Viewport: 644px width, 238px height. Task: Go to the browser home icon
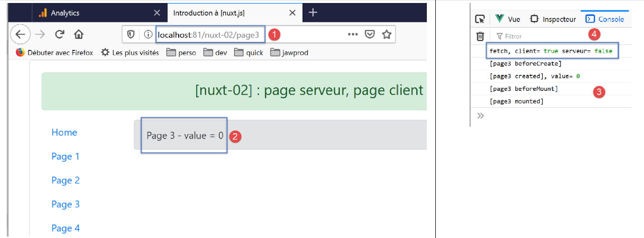pos(78,34)
